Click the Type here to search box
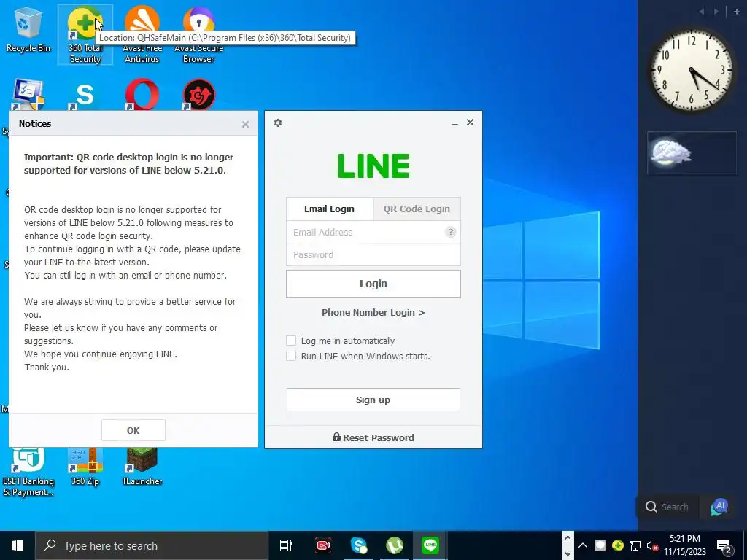This screenshot has width=747, height=560. [x=152, y=545]
